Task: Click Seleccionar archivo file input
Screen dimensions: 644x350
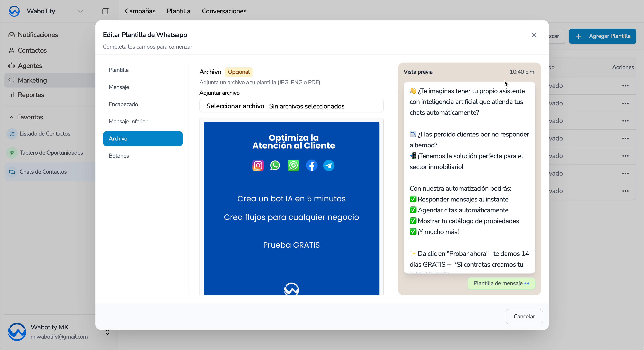Action: 291,106
